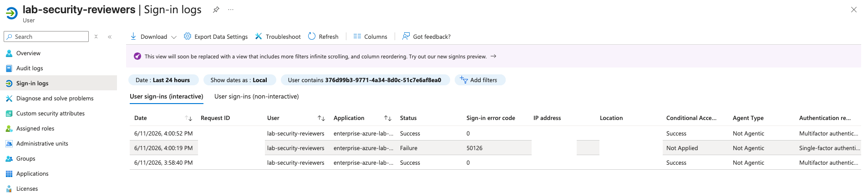Click the Troubleshoot tools icon
The height and width of the screenshot is (193, 868).
point(259,36)
